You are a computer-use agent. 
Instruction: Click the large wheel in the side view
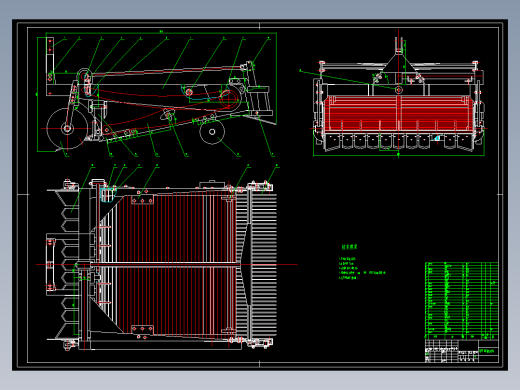pos(67,129)
